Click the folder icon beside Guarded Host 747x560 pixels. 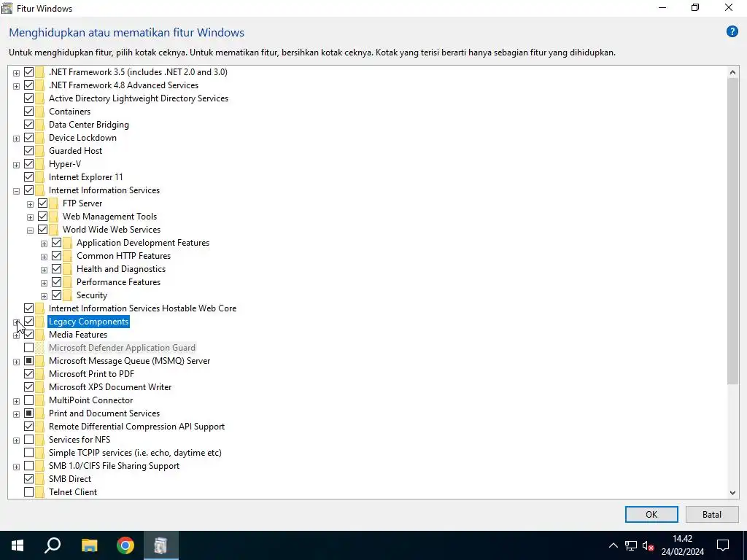(39, 151)
